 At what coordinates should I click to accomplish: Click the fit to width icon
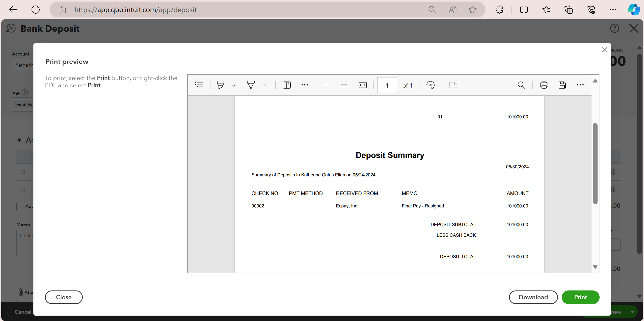362,85
